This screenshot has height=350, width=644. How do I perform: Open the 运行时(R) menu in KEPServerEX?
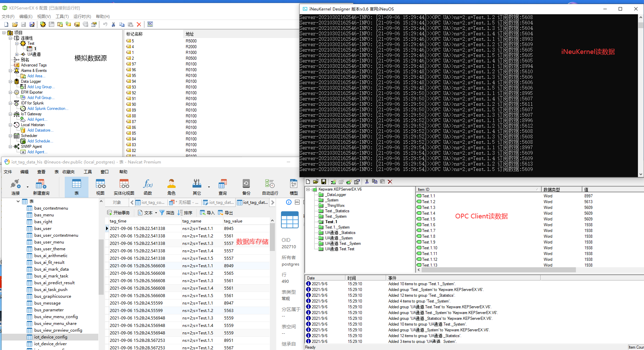click(x=82, y=16)
